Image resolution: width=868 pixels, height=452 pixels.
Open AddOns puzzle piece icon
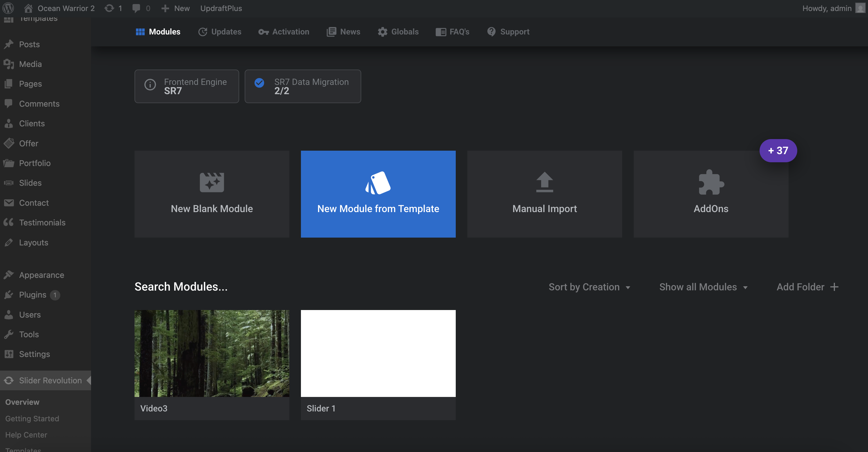tap(711, 182)
